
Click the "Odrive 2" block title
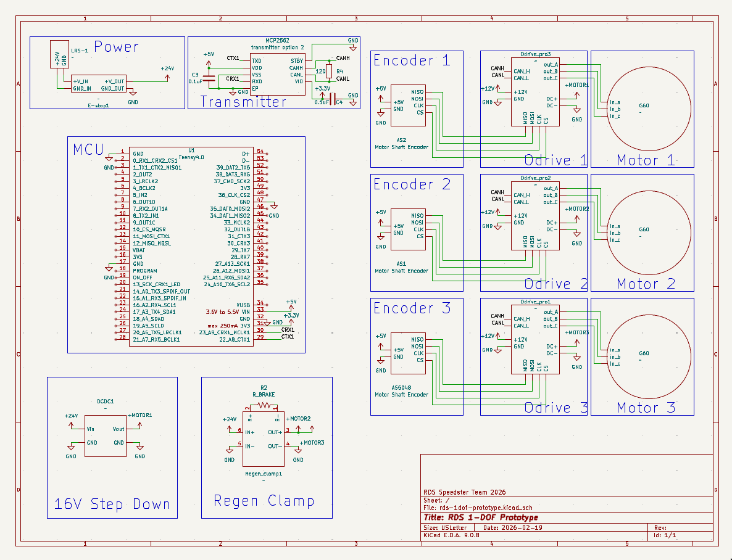click(555, 284)
